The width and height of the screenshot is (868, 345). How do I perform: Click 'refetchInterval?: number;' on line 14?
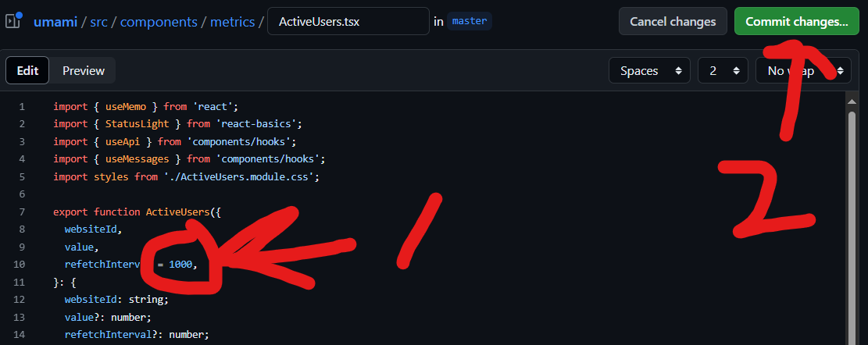pyautogui.click(x=138, y=335)
